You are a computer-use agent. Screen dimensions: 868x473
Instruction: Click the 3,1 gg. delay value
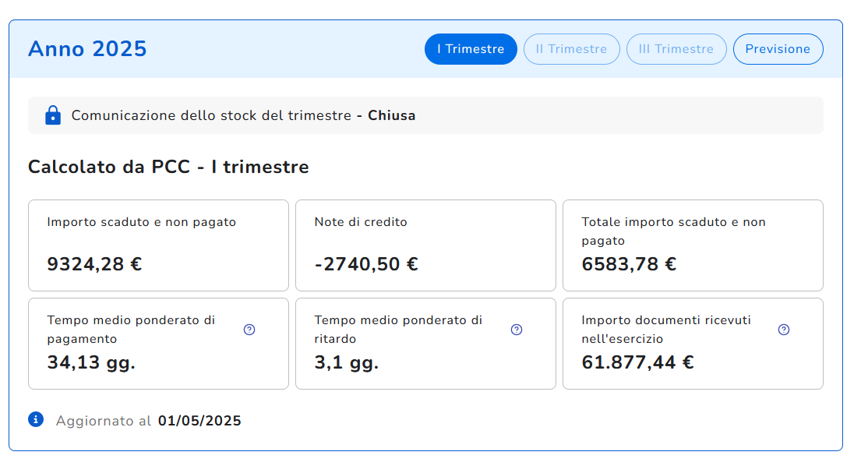(x=347, y=362)
